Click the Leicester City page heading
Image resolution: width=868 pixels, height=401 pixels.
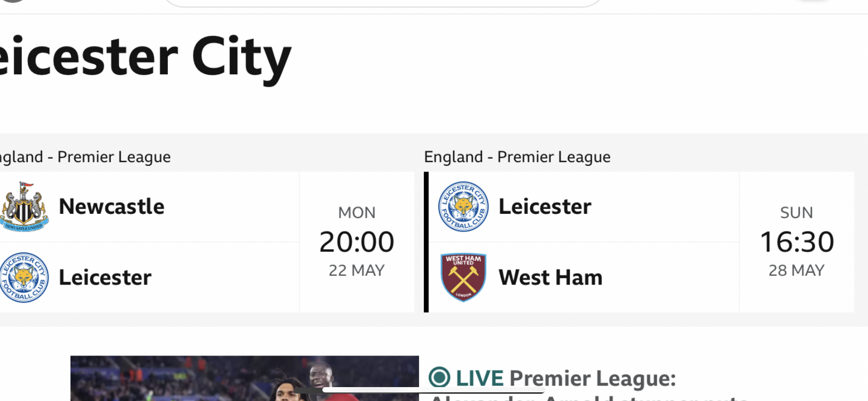click(145, 58)
